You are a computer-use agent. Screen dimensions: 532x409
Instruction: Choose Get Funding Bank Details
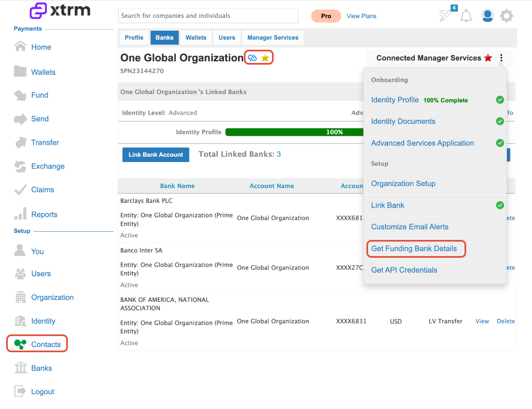click(x=414, y=249)
